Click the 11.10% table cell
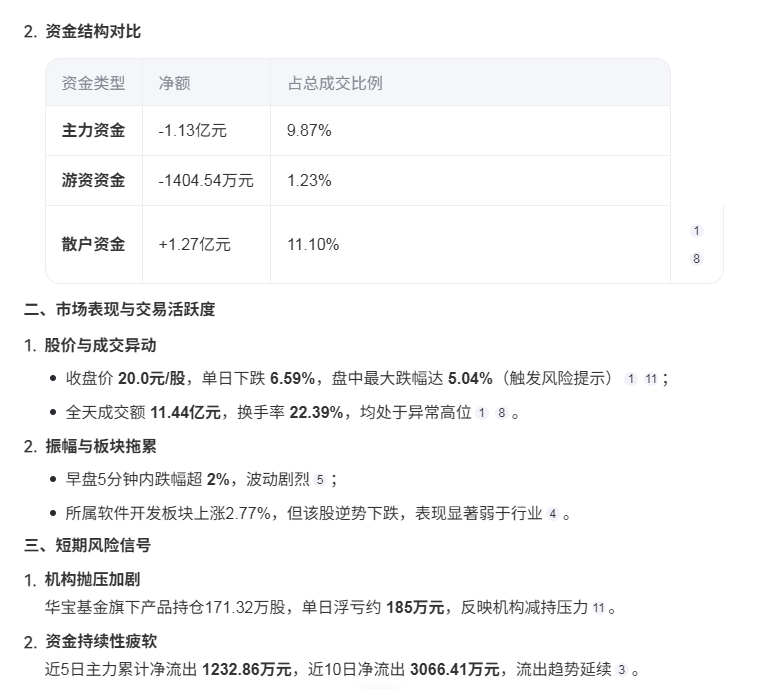773x689 pixels. click(x=312, y=244)
